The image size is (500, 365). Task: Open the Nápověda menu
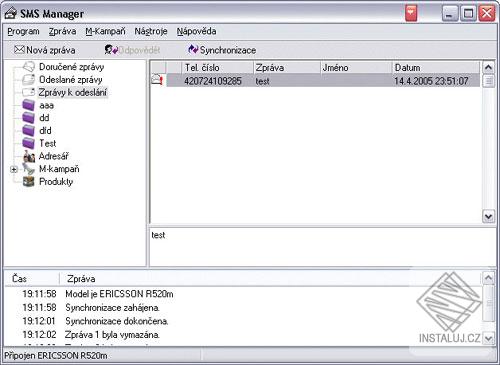tap(196, 31)
